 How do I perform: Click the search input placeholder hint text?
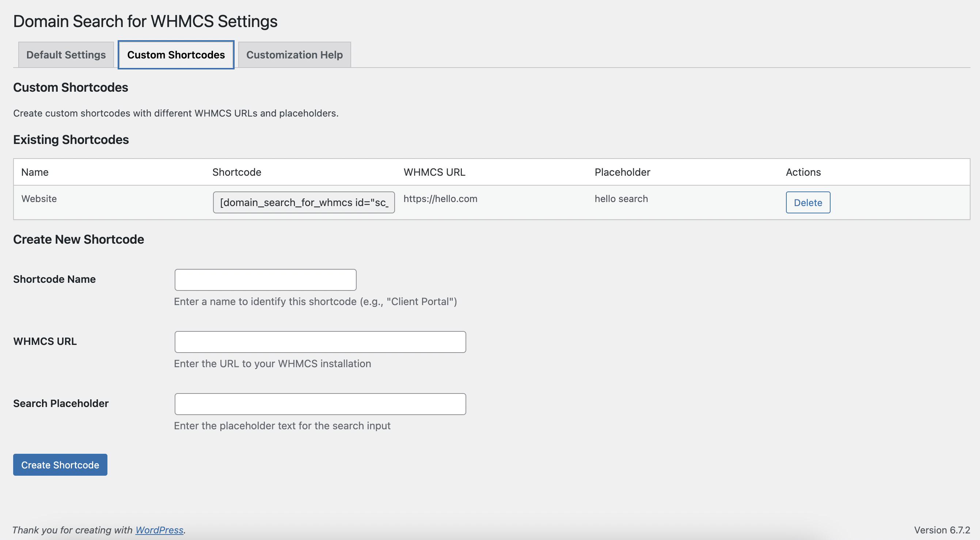coord(282,426)
